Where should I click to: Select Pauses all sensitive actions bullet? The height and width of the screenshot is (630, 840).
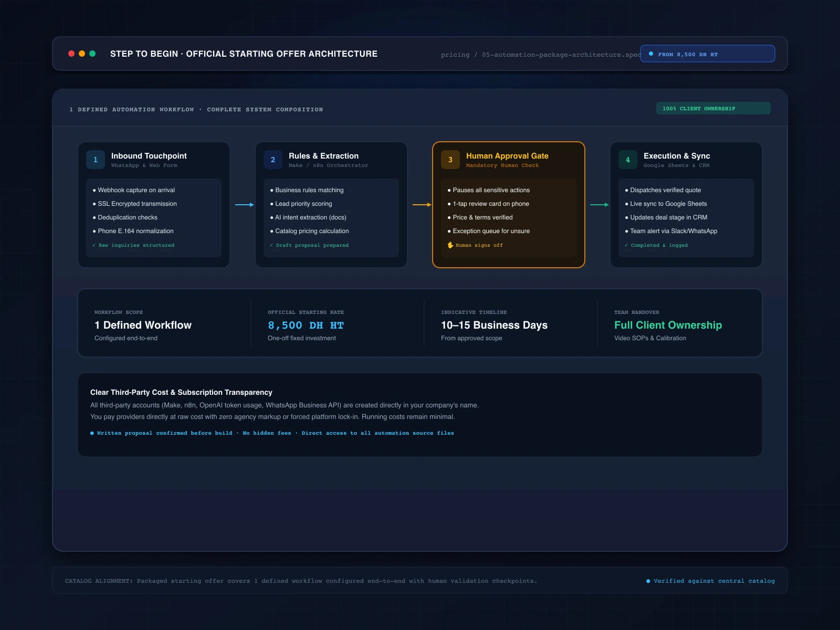click(x=489, y=190)
